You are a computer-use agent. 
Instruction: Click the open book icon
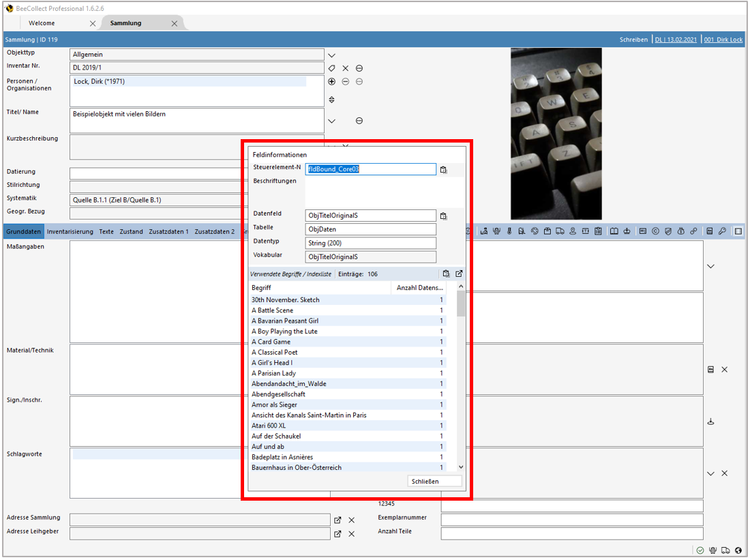pyautogui.click(x=614, y=231)
